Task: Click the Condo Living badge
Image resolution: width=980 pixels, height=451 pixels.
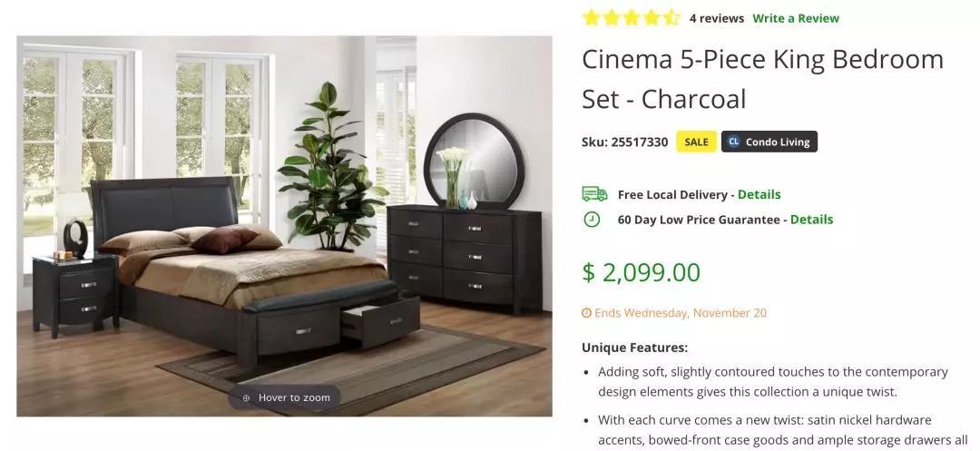Action: (x=769, y=142)
